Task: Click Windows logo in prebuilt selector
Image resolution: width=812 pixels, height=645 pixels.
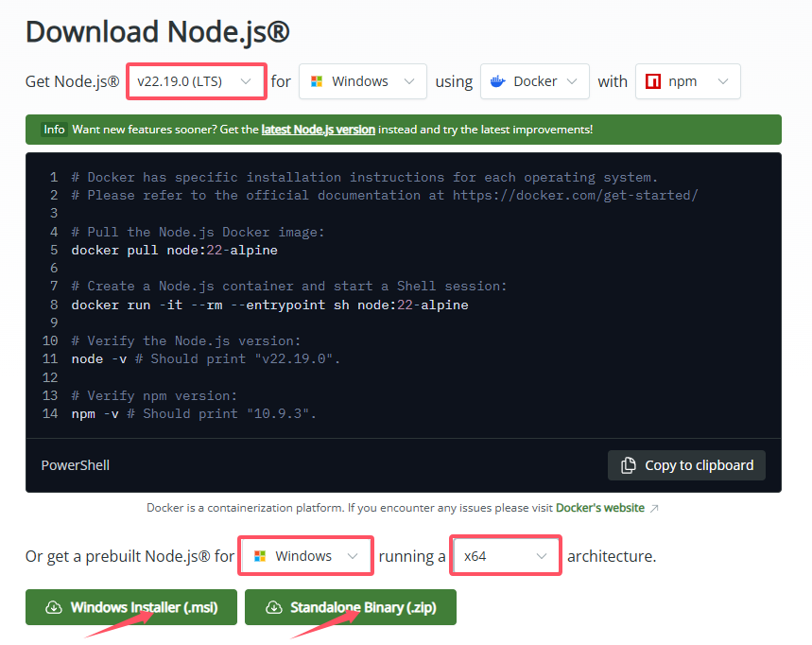Action: click(x=260, y=556)
